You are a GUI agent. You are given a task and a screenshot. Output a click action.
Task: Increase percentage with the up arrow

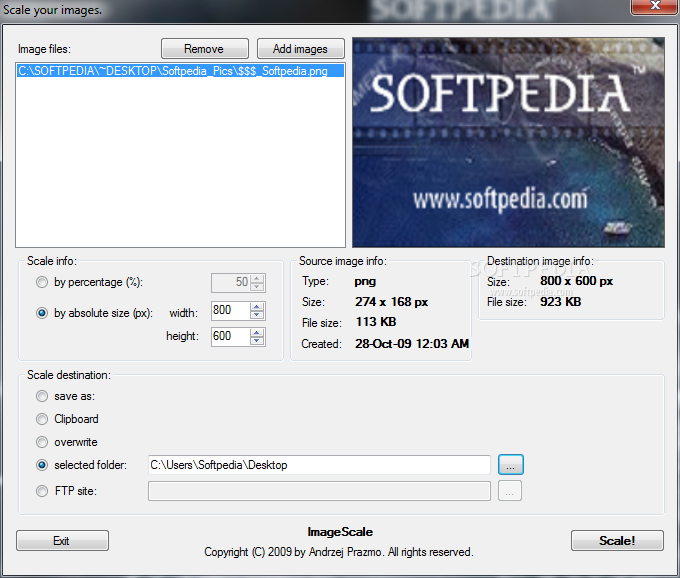(x=257, y=278)
